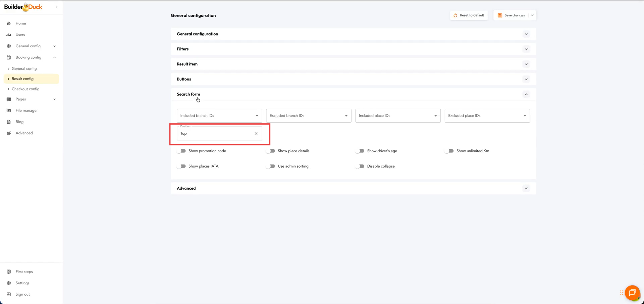Enable Show promotion code toggle

[x=181, y=151]
